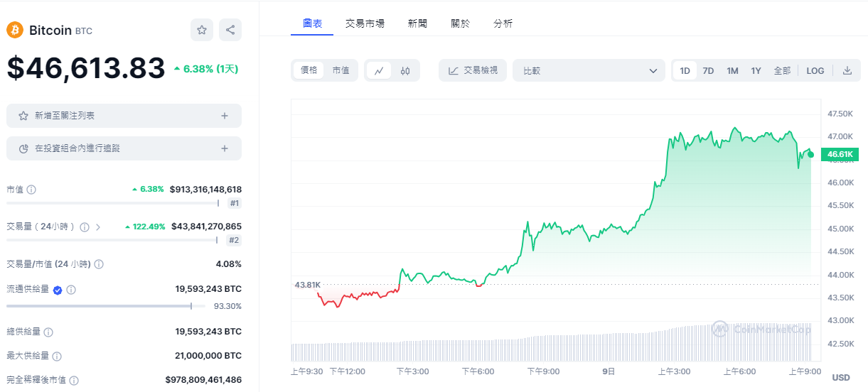Click the 交易量 rank bar
868x392 pixels.
[x=113, y=240]
